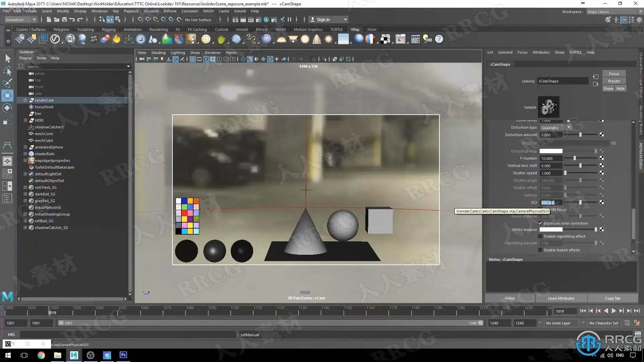The height and width of the screenshot is (362, 644).
Task: Select the Lasso selection tool
Action: click(x=7, y=71)
